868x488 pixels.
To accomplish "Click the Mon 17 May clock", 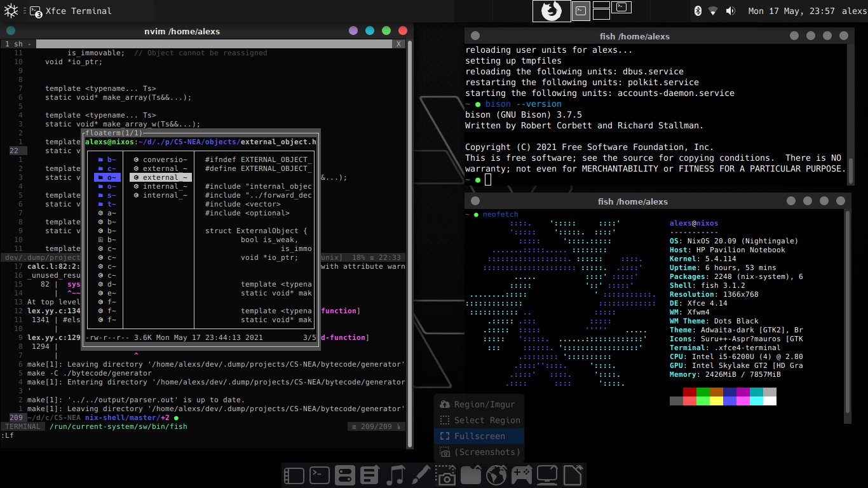I will click(792, 11).
